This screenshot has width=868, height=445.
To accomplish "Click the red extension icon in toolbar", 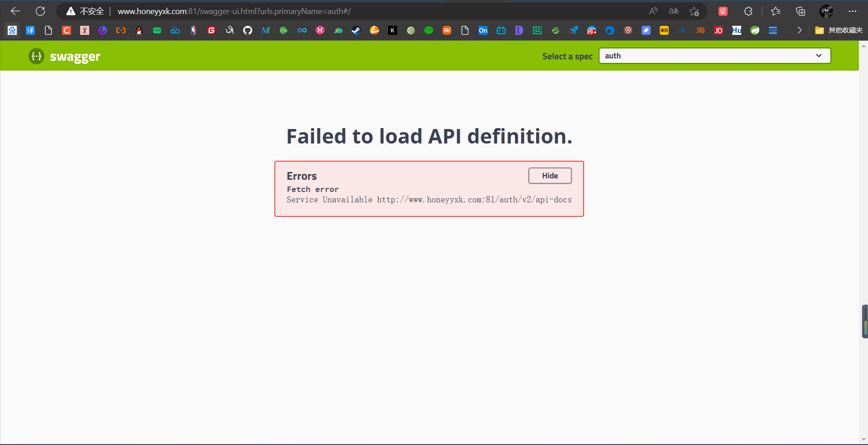I will [x=723, y=11].
